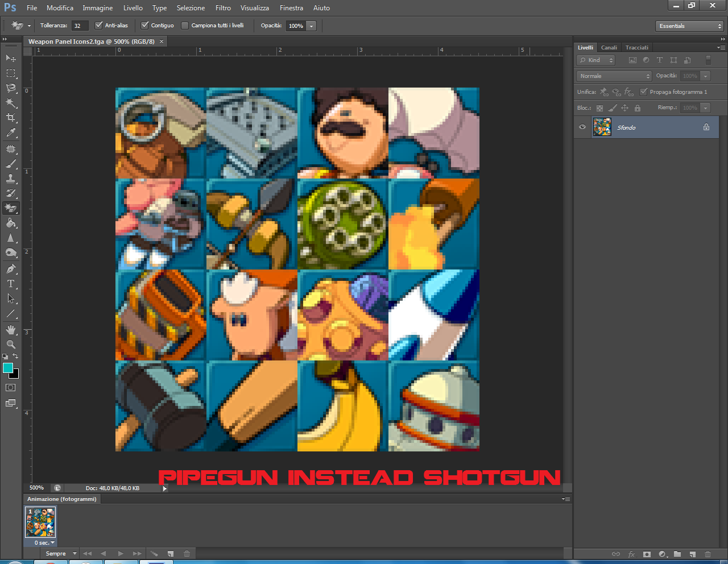Image resolution: width=728 pixels, height=564 pixels.
Task: Select the Sponge tool
Action: click(x=11, y=253)
